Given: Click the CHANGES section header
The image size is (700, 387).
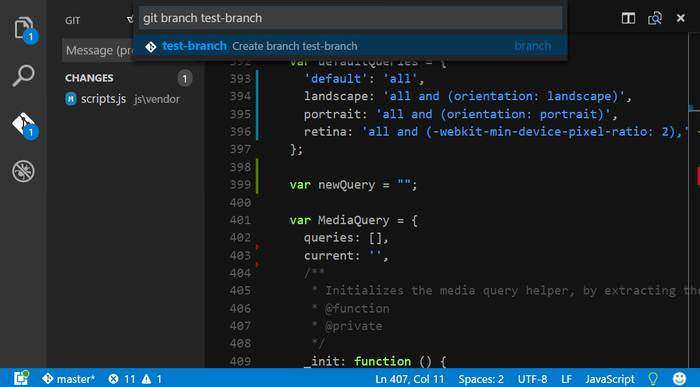Looking at the screenshot, I should coord(89,78).
